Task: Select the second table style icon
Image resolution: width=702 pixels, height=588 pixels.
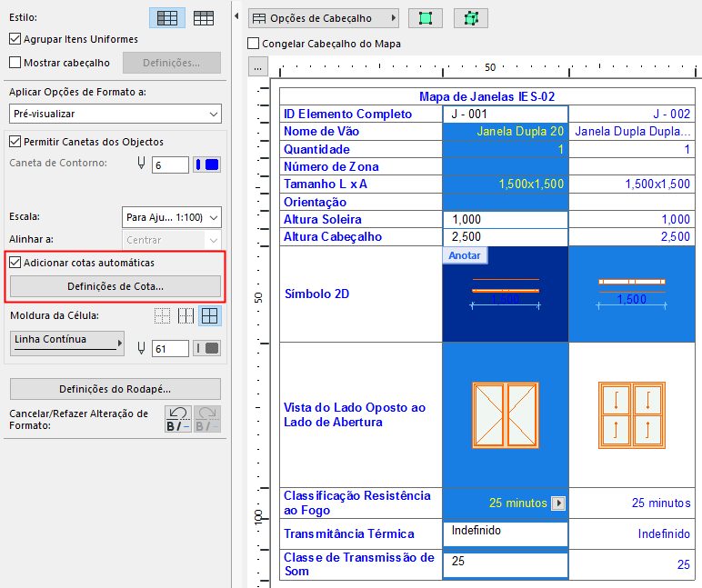Action: click(204, 17)
